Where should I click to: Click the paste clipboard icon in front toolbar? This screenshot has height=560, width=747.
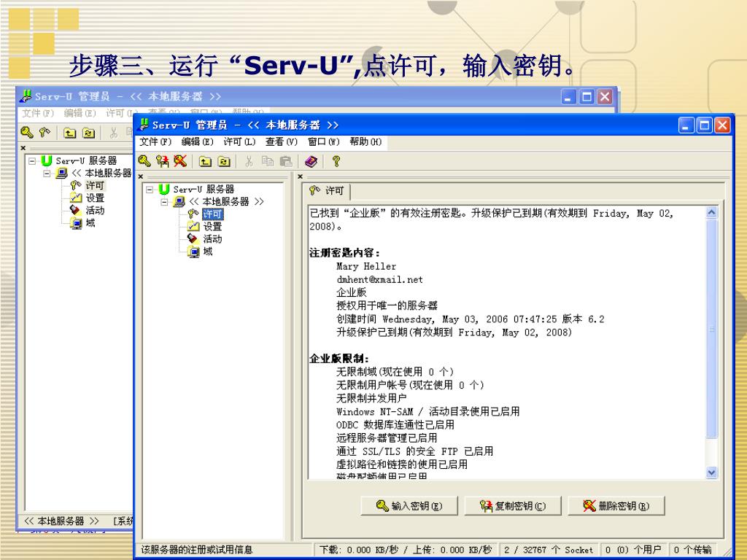(x=286, y=162)
